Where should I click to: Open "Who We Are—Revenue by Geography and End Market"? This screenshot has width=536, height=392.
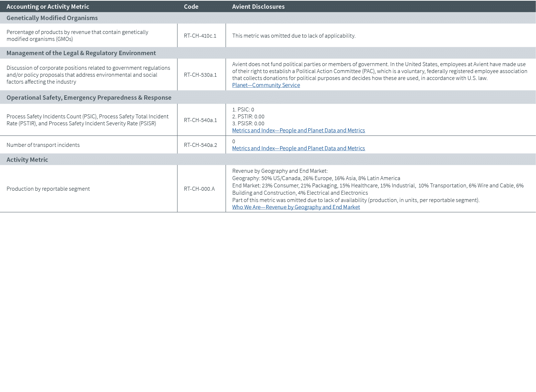point(296,207)
